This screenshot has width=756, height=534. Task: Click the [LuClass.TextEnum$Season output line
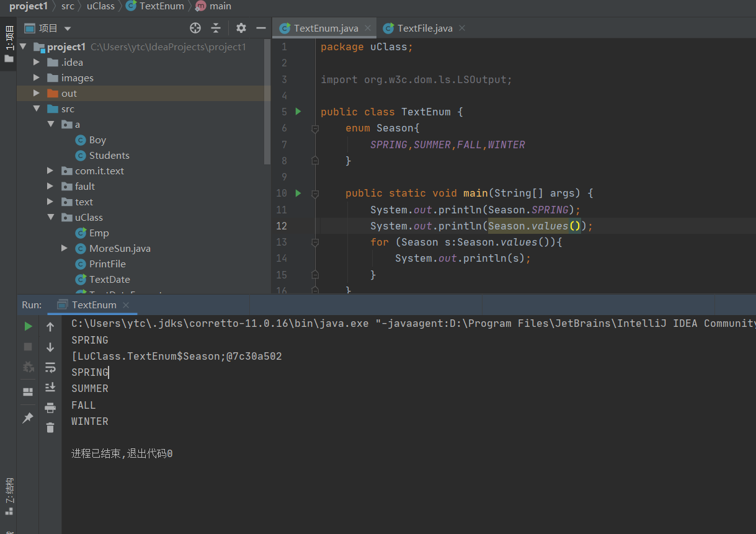pyautogui.click(x=177, y=356)
